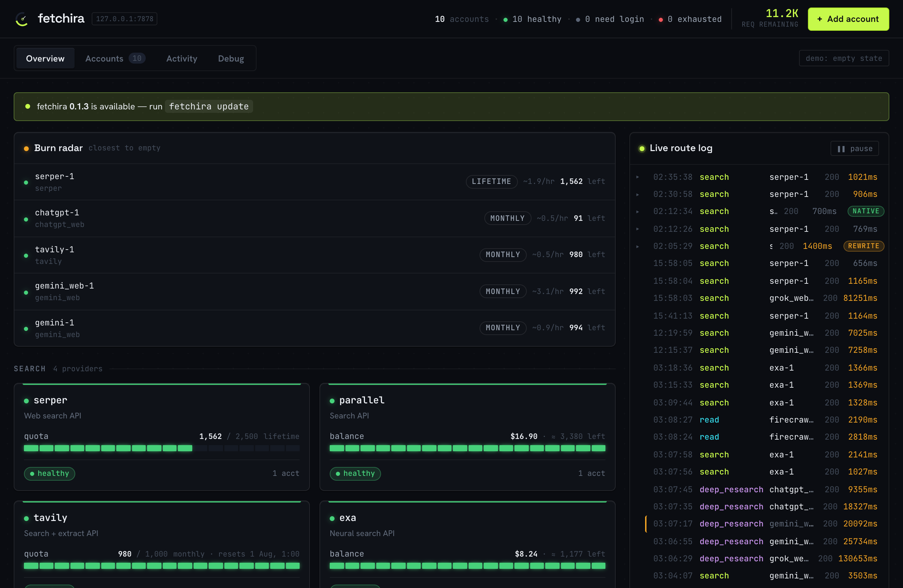The height and width of the screenshot is (588, 903).
Task: Click the tavily quota progress bar
Action: [162, 566]
